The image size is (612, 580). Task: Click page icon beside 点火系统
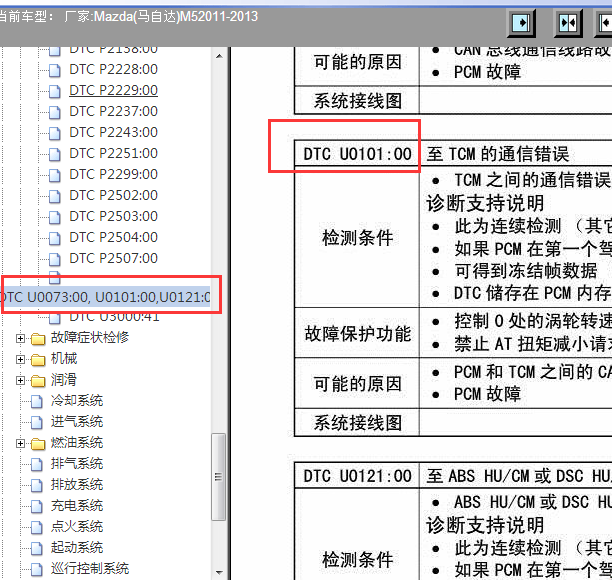coord(37,528)
